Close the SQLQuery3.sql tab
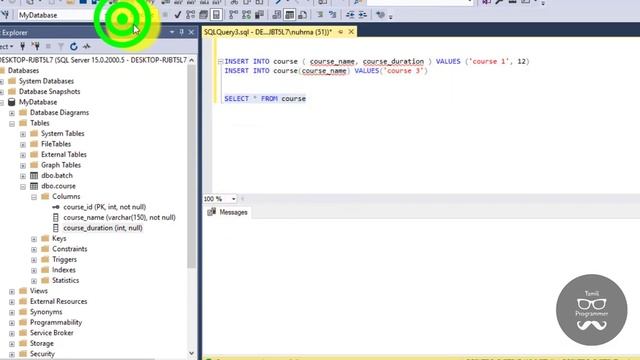640x360 pixels. point(351,32)
